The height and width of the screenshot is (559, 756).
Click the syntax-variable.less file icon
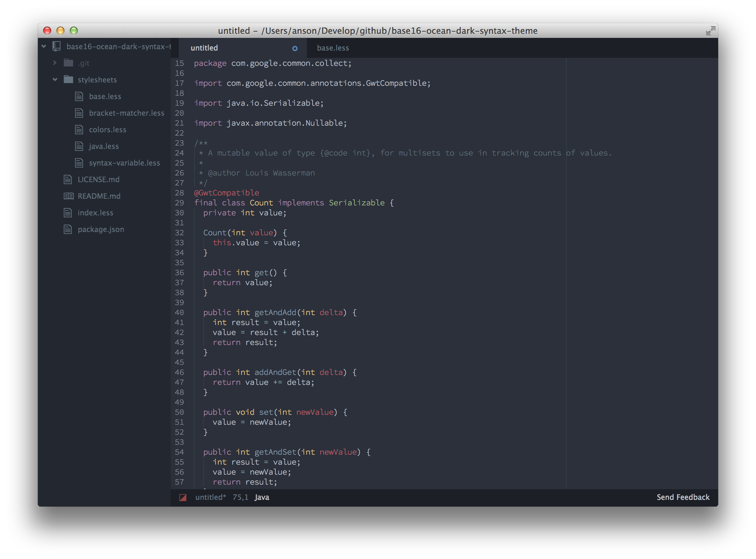pyautogui.click(x=79, y=163)
